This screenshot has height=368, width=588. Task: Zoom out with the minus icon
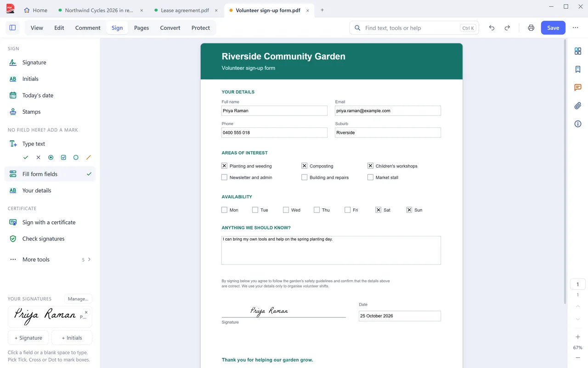click(578, 358)
